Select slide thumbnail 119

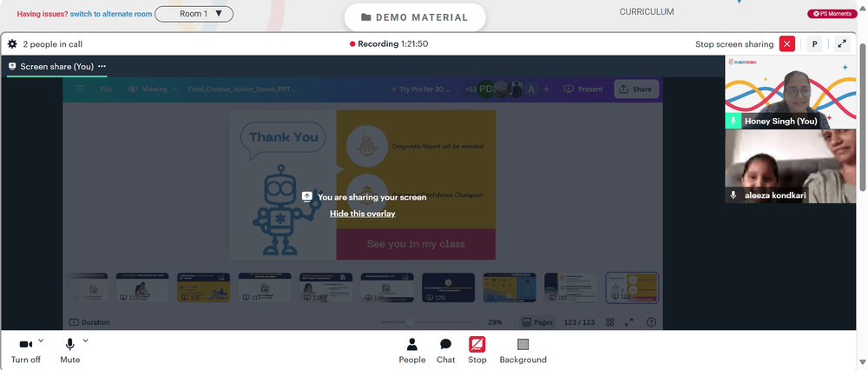pos(387,287)
